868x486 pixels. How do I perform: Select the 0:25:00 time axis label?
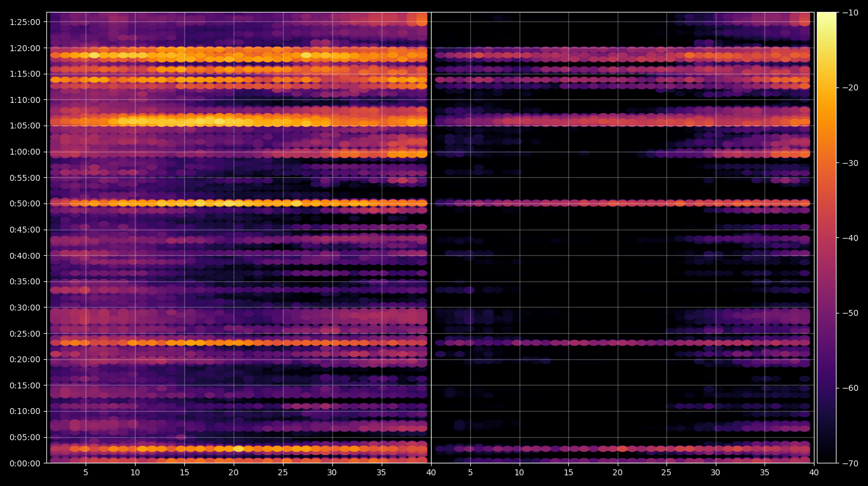coord(25,334)
